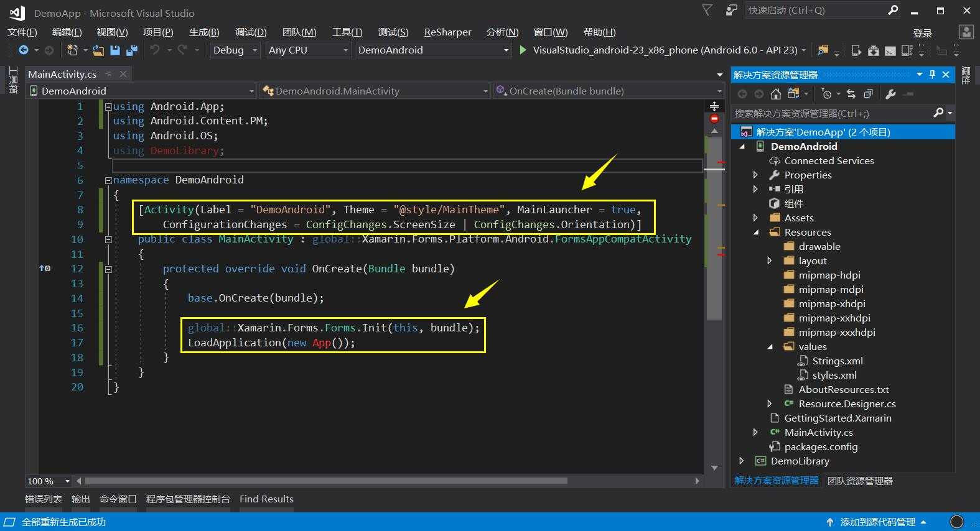Start debugging with green play button
The width and height of the screenshot is (980, 531).
(523, 50)
